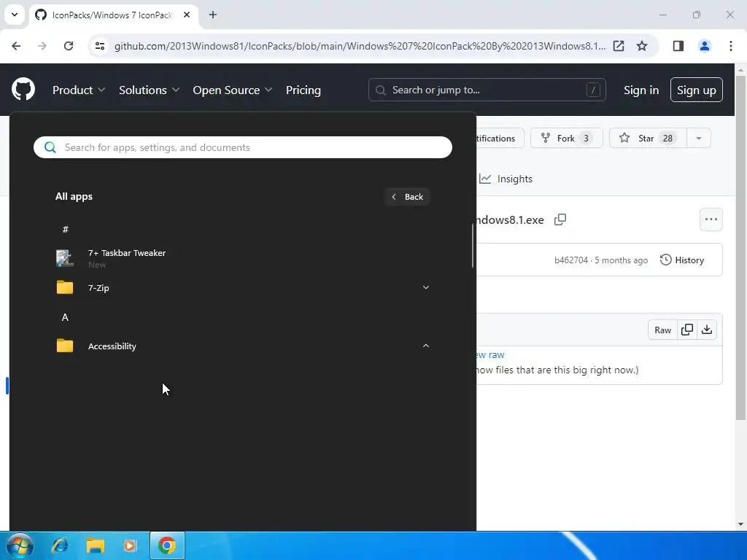Viewport: 747px width, 560px height.
Task: Expand the 7-Zip folder chevron
Action: pyautogui.click(x=426, y=287)
